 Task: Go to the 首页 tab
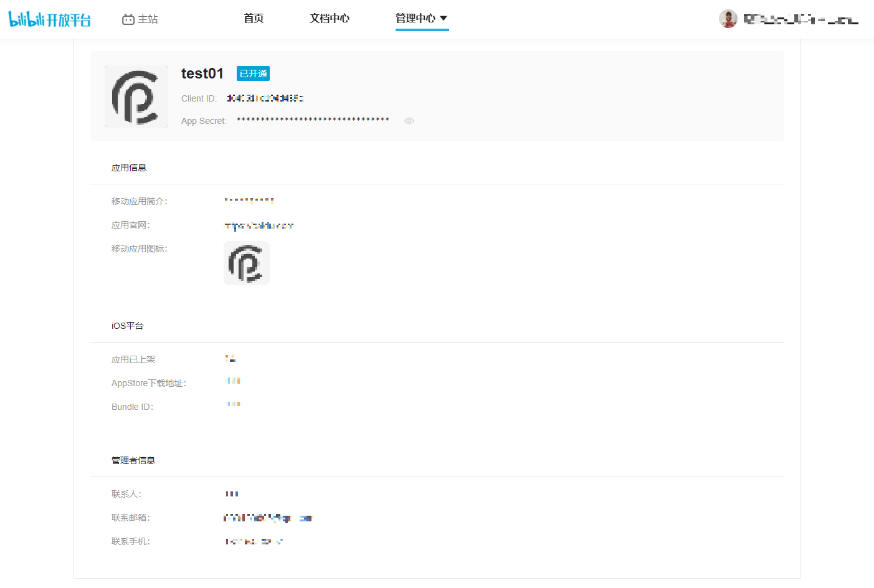[x=254, y=18]
